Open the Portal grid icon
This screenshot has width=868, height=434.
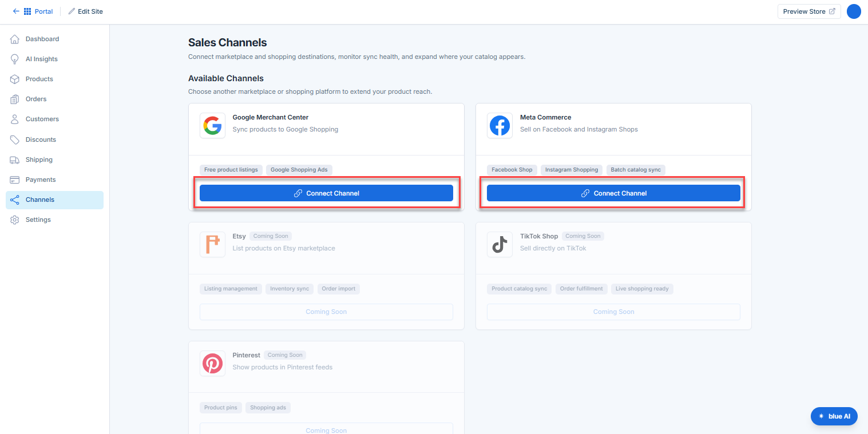pos(27,11)
